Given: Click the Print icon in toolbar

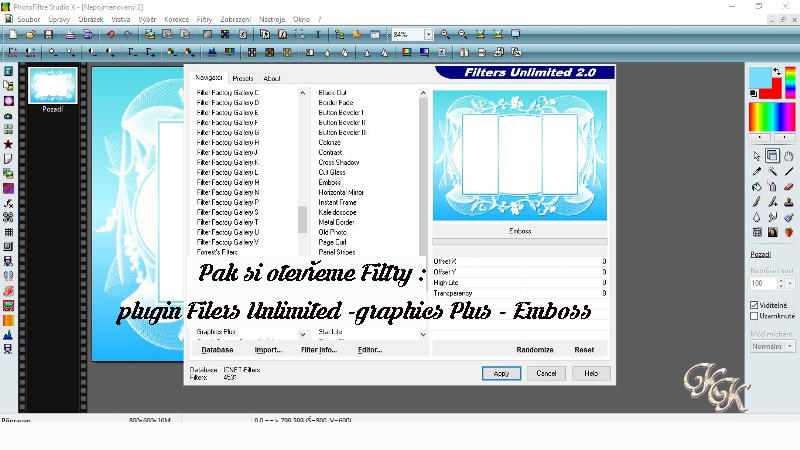Looking at the screenshot, I should click(x=70, y=34).
